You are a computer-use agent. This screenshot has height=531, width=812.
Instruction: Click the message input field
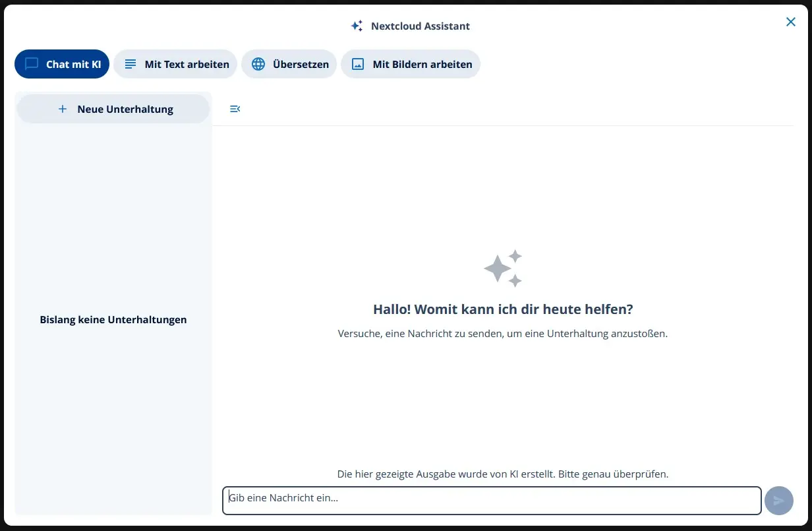[x=491, y=500]
